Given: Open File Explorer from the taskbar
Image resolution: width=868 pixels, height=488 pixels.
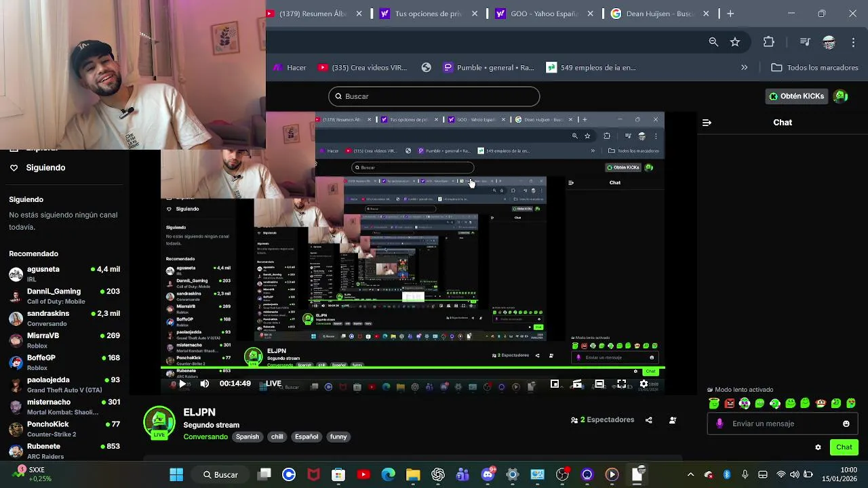Looking at the screenshot, I should pos(413,475).
